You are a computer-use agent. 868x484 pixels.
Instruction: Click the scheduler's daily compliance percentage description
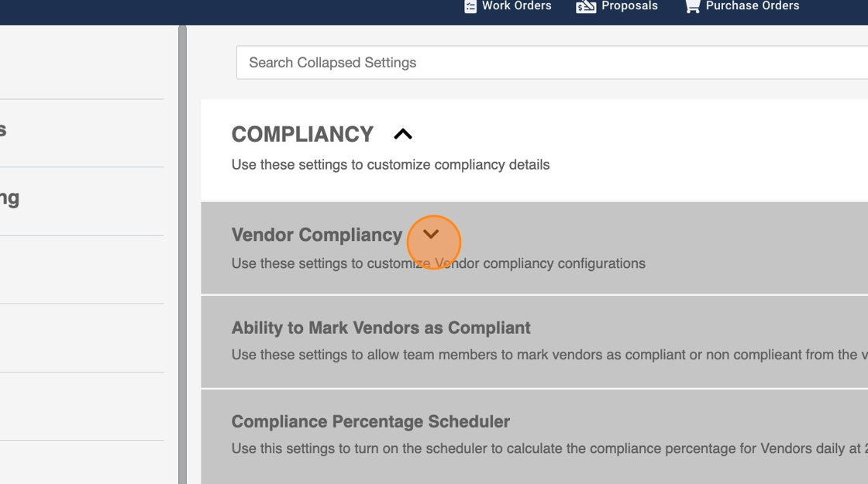point(542,448)
